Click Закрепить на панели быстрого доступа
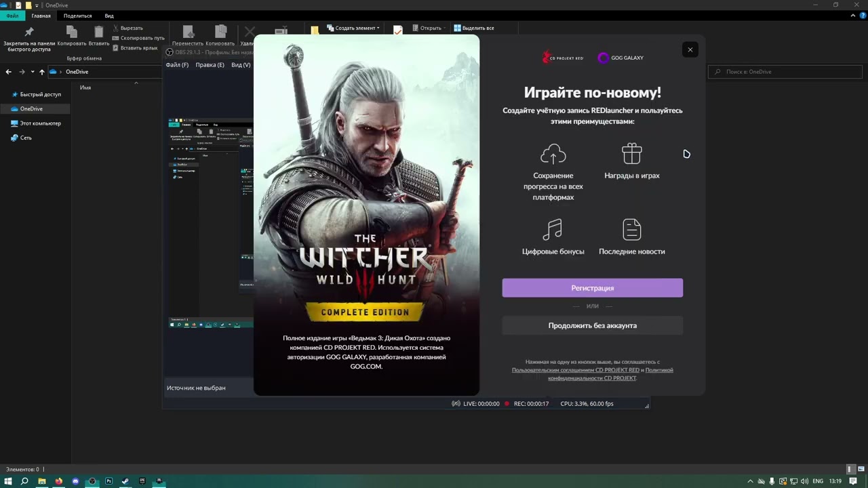Viewport: 868px width, 488px height. click(29, 39)
